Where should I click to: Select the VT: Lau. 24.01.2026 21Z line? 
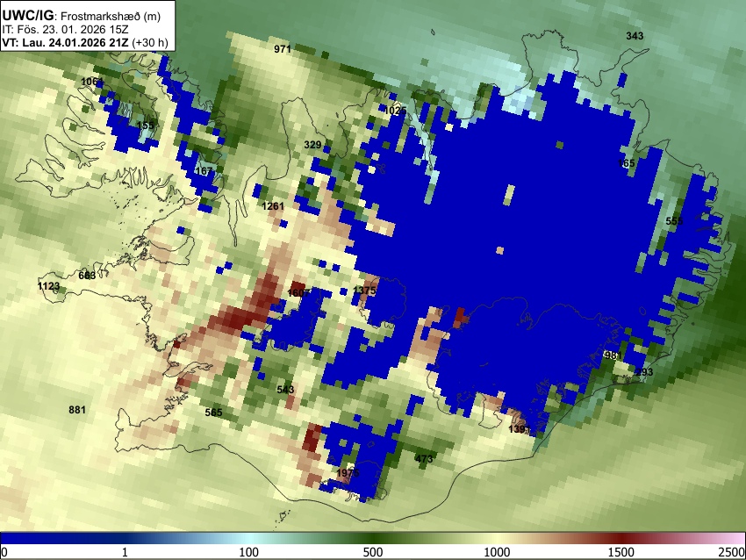point(84,42)
